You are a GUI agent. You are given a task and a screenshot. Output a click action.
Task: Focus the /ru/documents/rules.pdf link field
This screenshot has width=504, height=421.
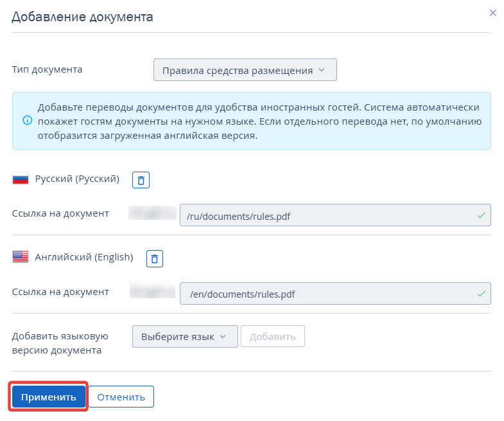(x=327, y=215)
